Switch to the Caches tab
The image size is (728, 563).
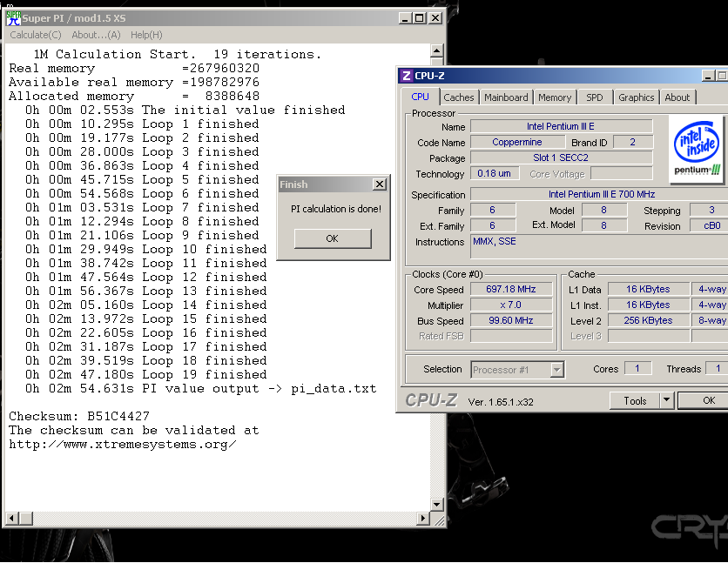(x=459, y=97)
